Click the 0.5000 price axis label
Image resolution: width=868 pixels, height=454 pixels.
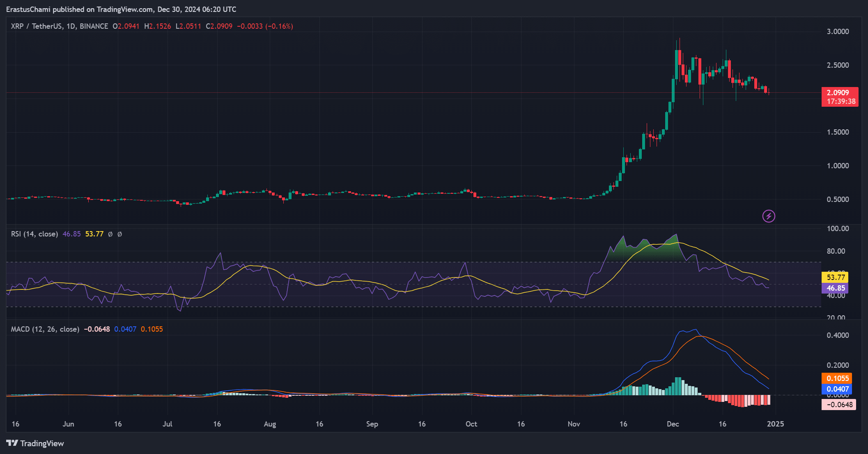(x=838, y=199)
